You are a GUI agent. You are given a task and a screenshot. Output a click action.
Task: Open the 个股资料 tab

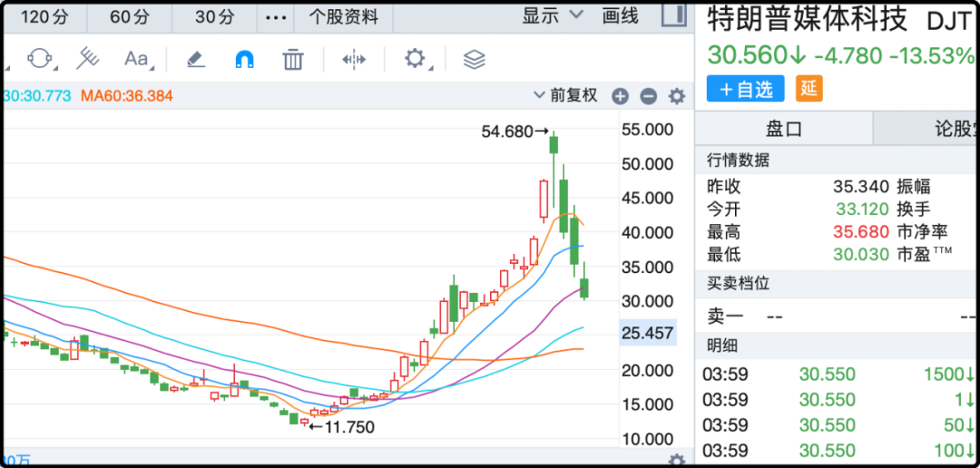pyautogui.click(x=344, y=17)
